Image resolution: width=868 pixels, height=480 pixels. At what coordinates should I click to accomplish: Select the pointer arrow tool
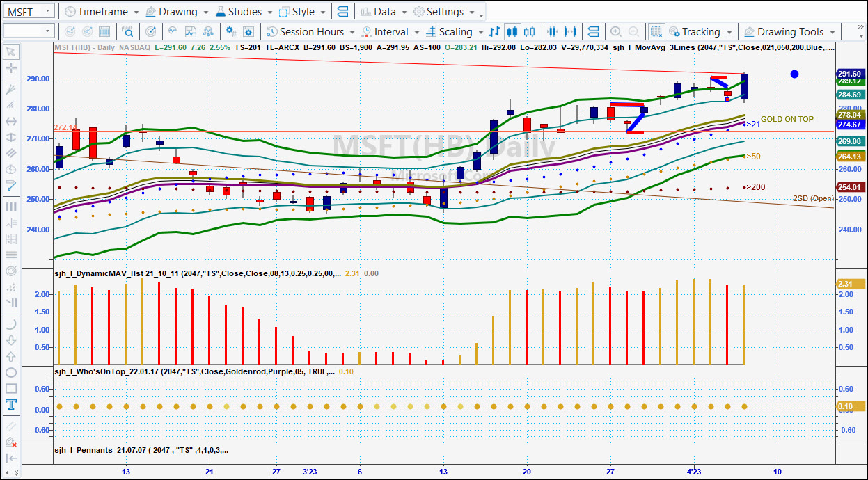tap(10, 51)
